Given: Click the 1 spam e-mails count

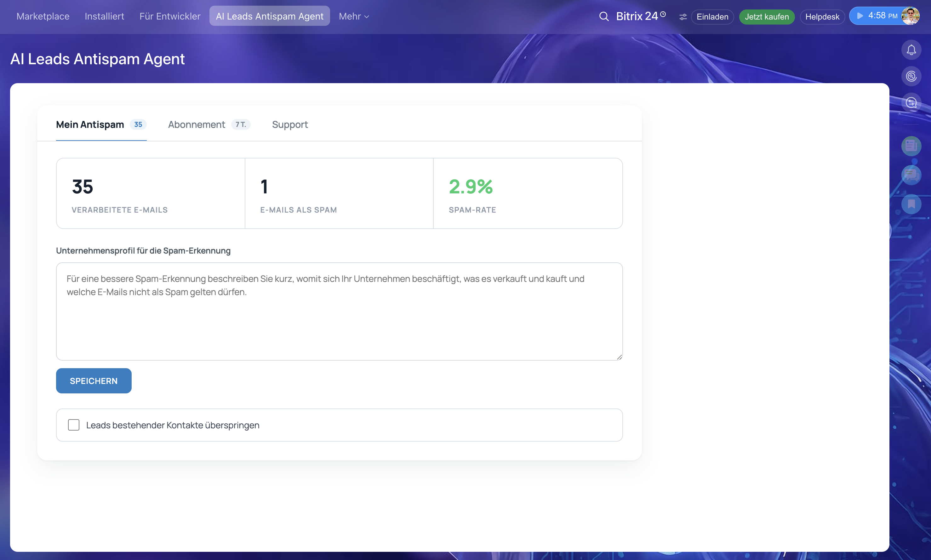Looking at the screenshot, I should click(x=264, y=186).
